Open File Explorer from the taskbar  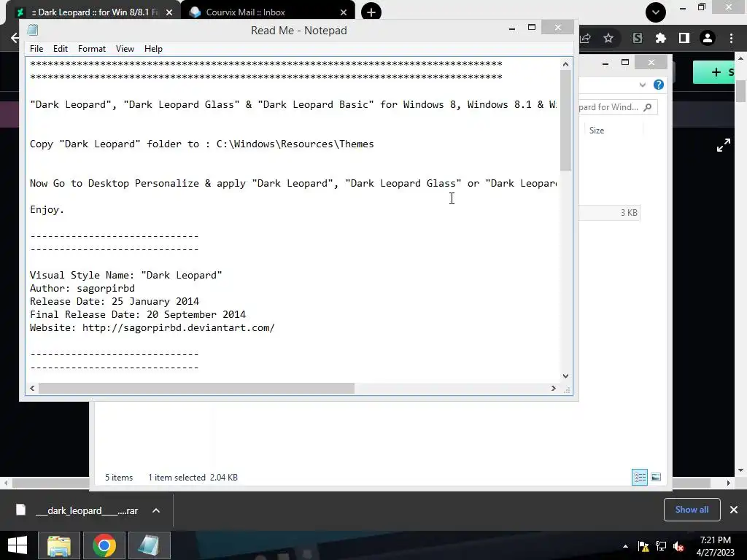(59, 545)
